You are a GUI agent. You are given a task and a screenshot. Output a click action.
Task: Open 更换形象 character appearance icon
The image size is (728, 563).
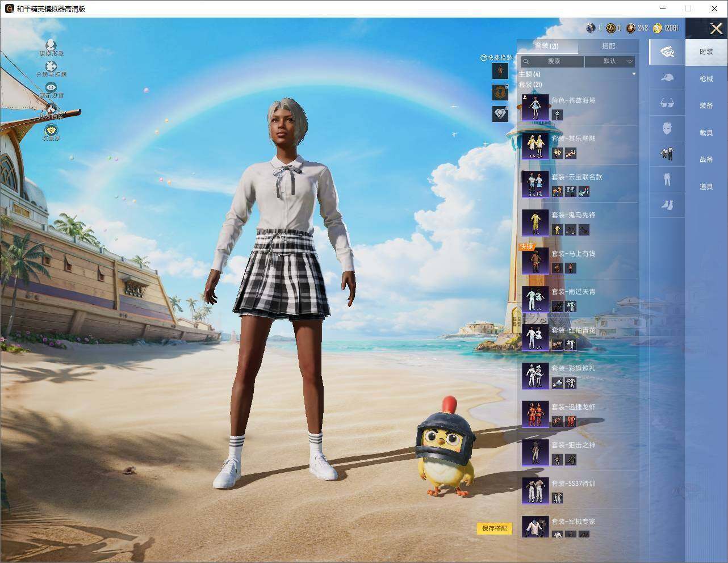pos(51,45)
